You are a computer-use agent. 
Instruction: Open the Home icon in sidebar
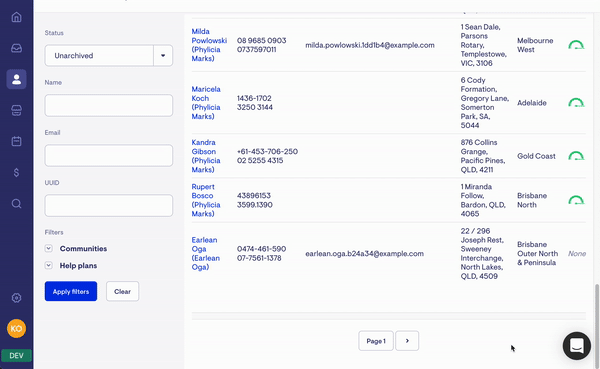click(16, 17)
